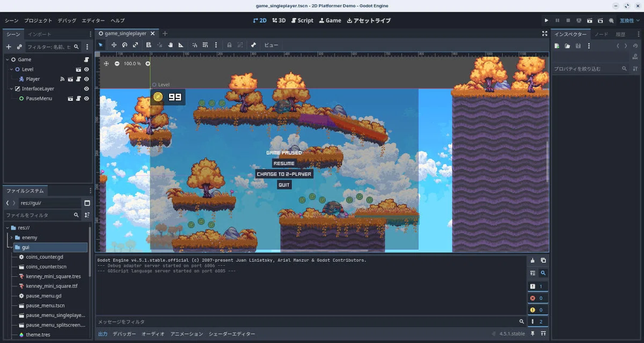Open Level scene in editor icon
This screenshot has height=343, width=644.
click(x=78, y=69)
